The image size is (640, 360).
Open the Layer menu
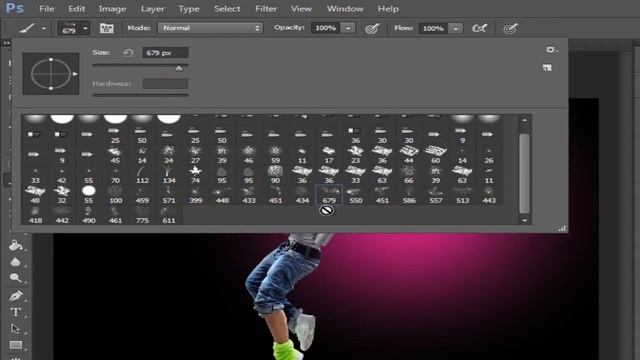click(x=152, y=9)
